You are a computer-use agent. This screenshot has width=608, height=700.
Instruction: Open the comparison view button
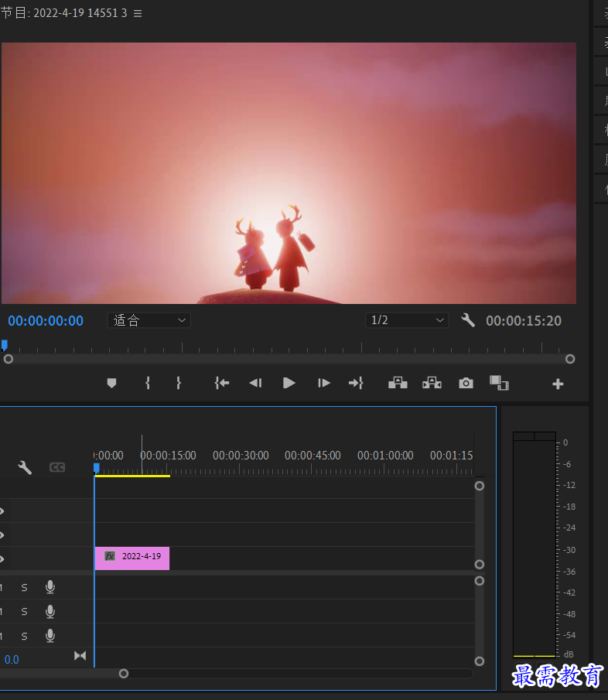(x=499, y=383)
